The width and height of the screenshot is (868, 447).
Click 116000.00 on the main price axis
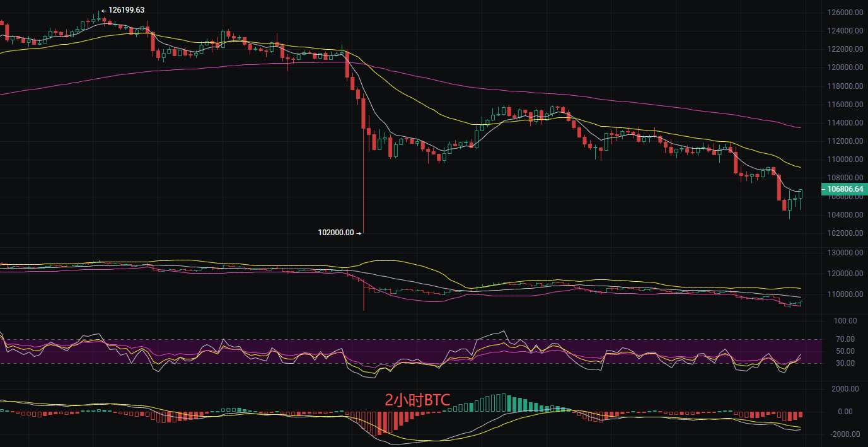pyautogui.click(x=844, y=105)
